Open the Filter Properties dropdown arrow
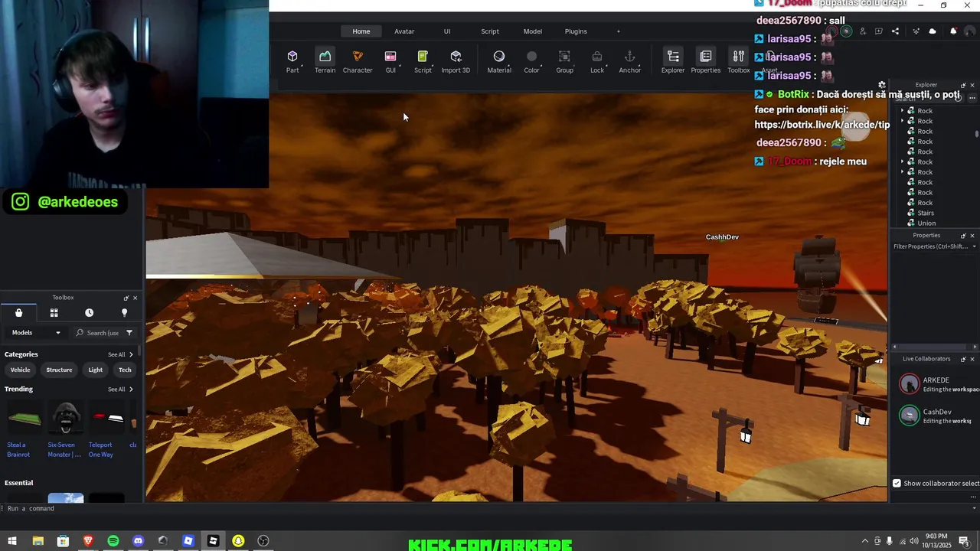The height and width of the screenshot is (551, 980). (x=974, y=246)
